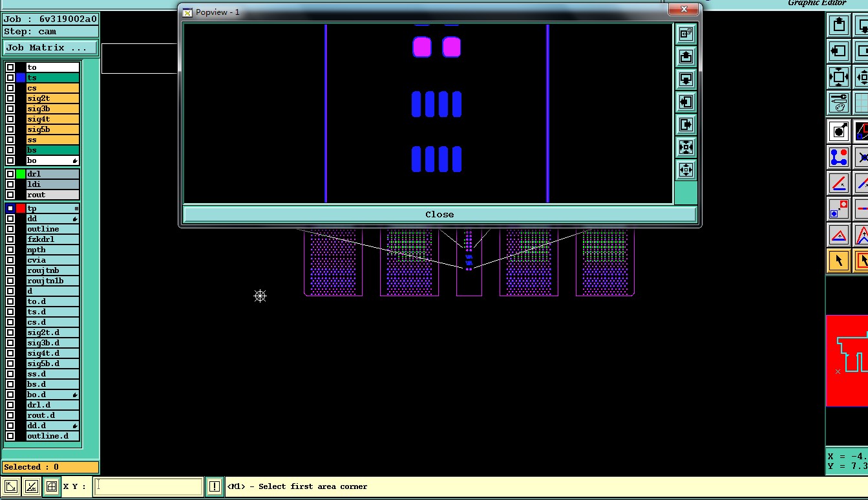Image resolution: width=868 pixels, height=500 pixels.
Task: Select the cvia layer row
Action: tap(53, 260)
